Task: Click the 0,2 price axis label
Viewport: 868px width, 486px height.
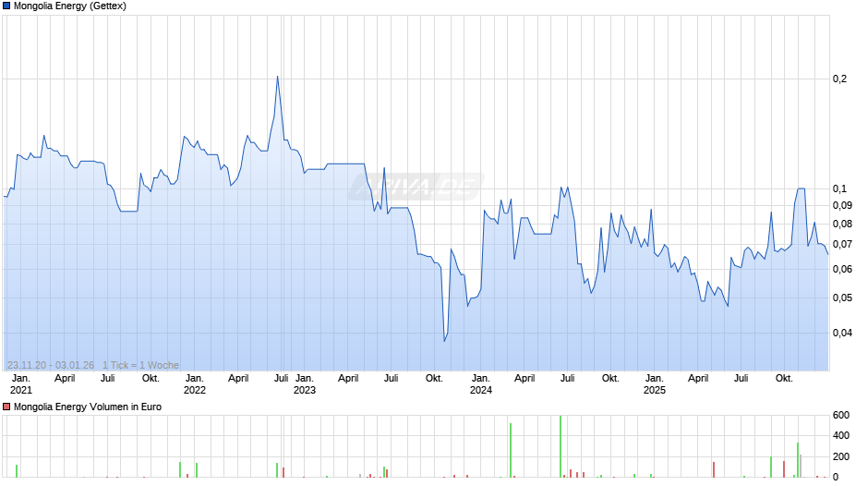Action: [x=839, y=79]
